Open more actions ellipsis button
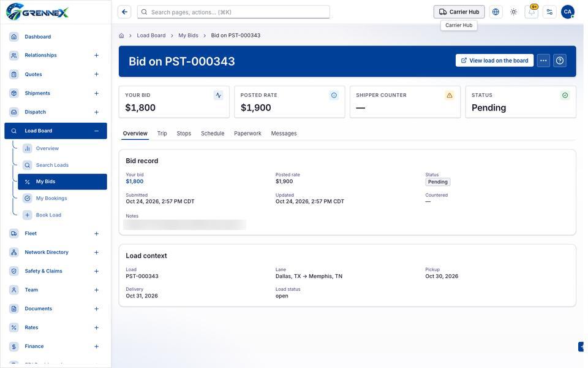Viewport: 588px width, 368px height. click(x=543, y=61)
